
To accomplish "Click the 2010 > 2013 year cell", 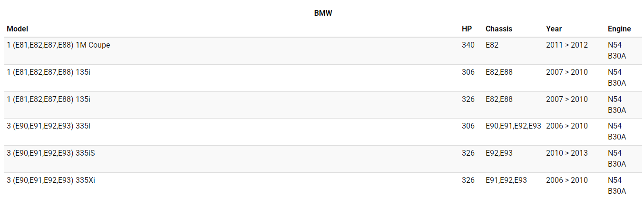I will click(566, 153).
